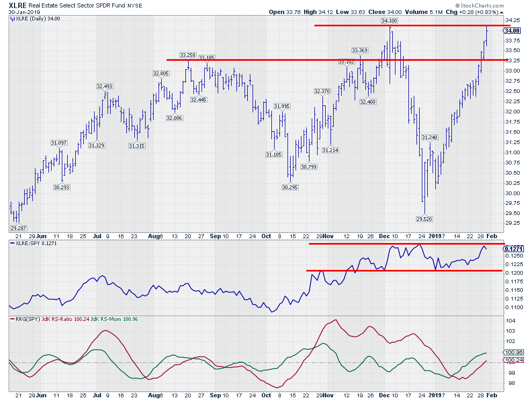Click the 32.445 low label
The image size is (532, 400).
coord(198,99)
